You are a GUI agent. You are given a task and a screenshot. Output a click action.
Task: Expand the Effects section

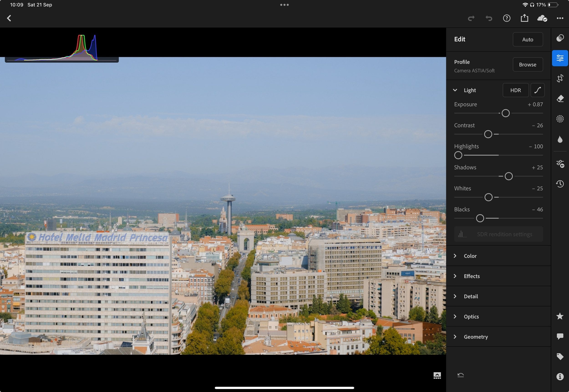(x=471, y=276)
